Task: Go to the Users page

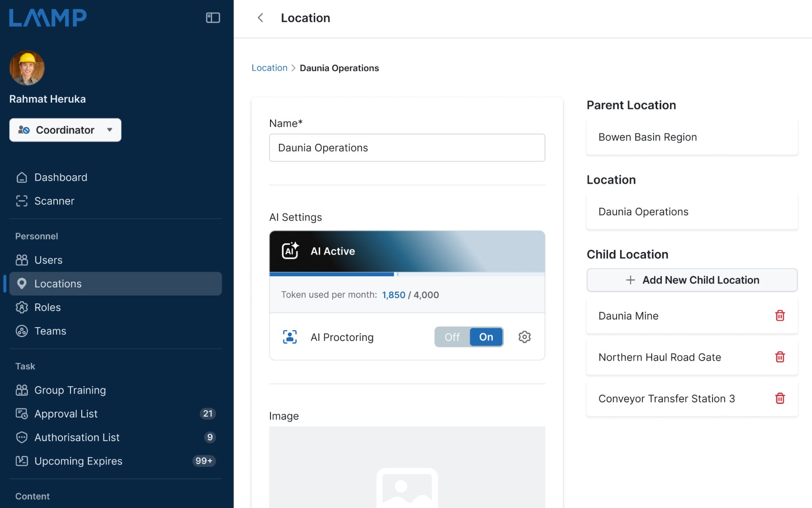Action: point(116,260)
